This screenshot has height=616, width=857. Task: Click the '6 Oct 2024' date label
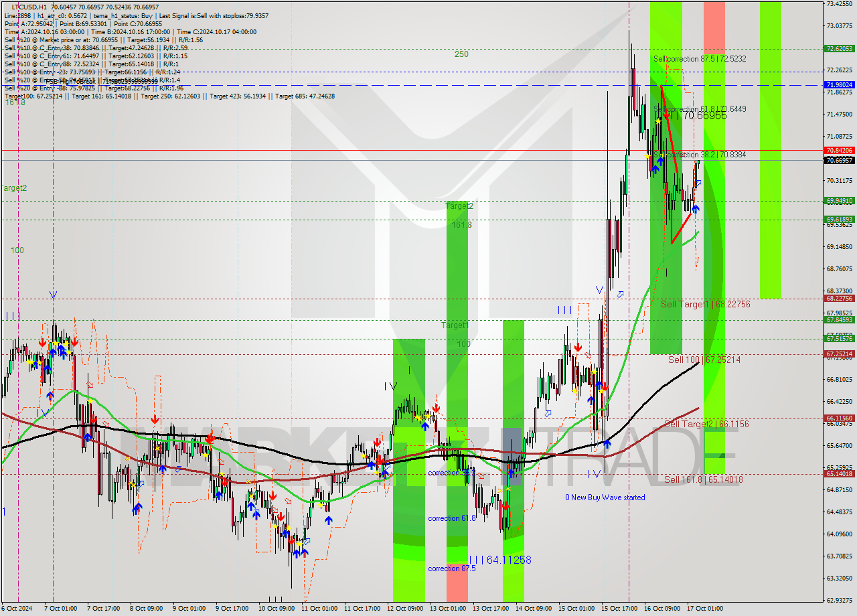point(16,609)
